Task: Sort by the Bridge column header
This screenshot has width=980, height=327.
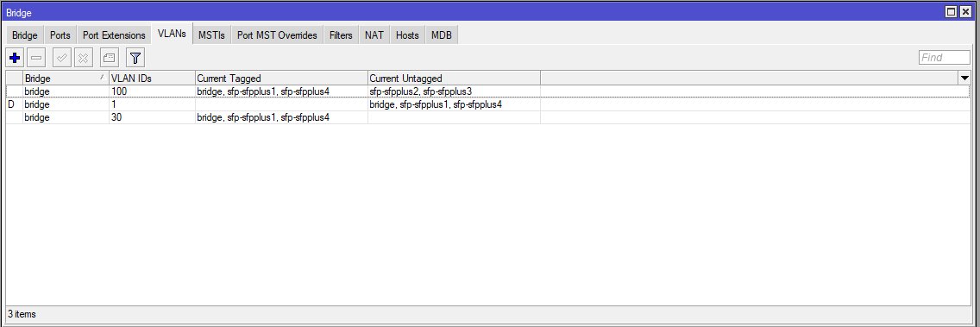Action: coord(66,79)
